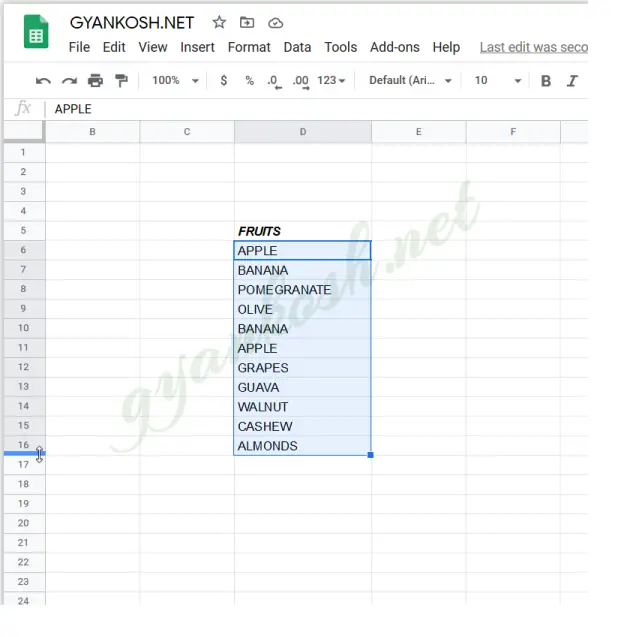Open the Edit menu
The image size is (638, 637).
(x=114, y=47)
